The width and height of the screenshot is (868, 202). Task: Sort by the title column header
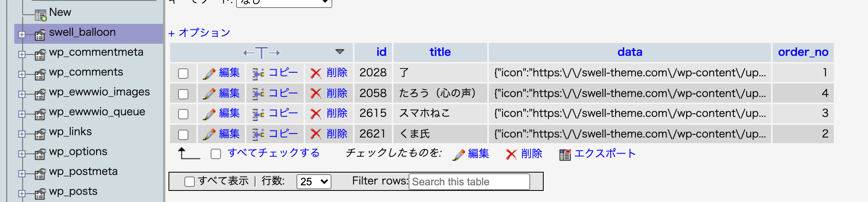pyautogui.click(x=440, y=52)
